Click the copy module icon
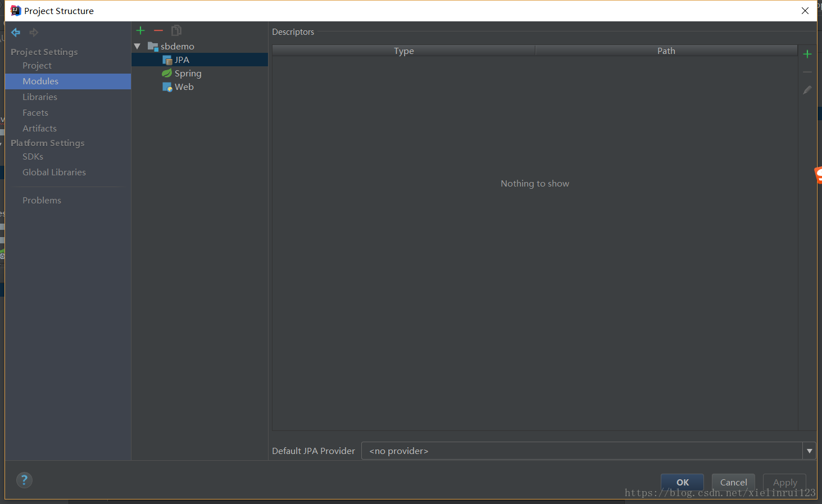The width and height of the screenshot is (822, 504). click(x=176, y=30)
